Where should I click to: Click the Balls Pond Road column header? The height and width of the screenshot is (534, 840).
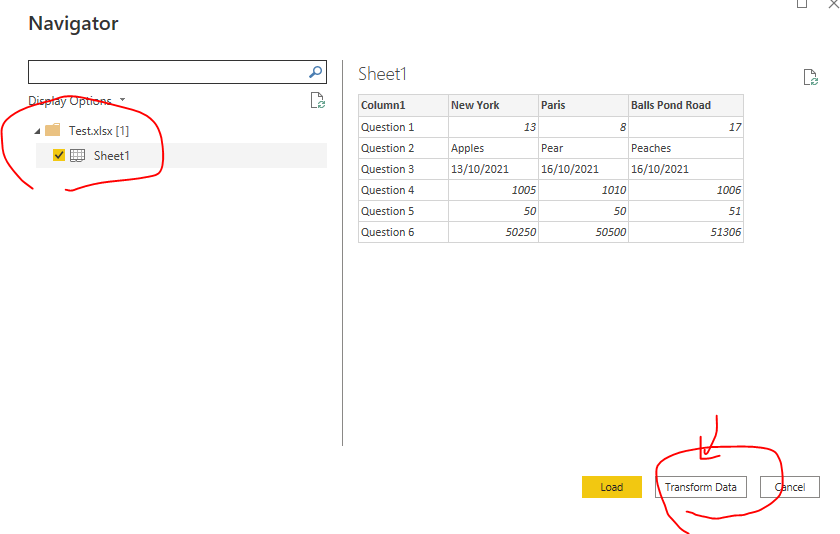coord(686,106)
